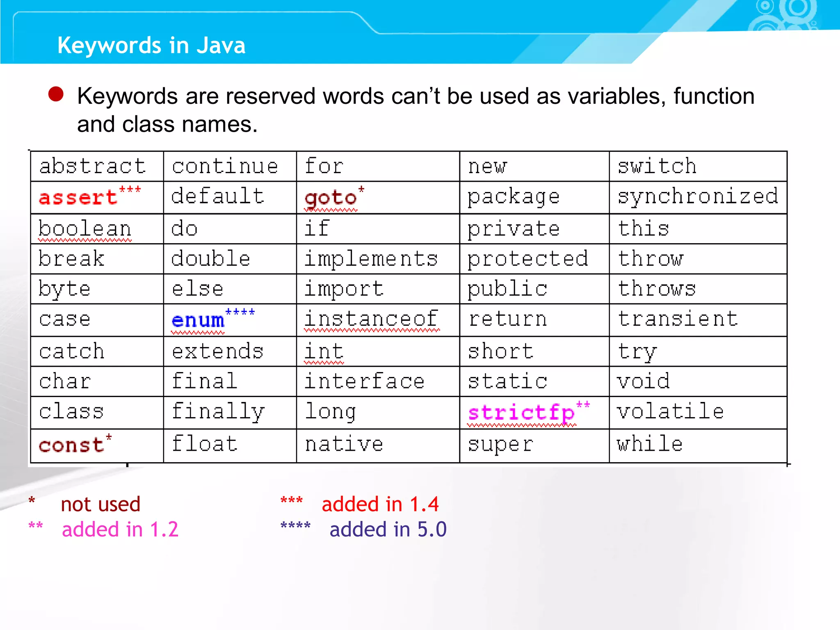Click the 'protected' table cell
Image resolution: width=840 pixels, height=630 pixels.
tap(534, 259)
